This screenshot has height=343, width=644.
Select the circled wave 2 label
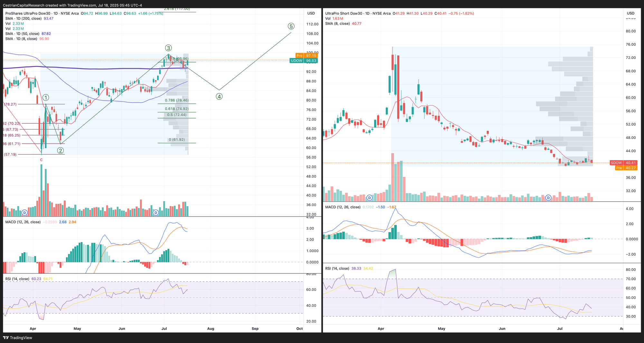(60, 150)
